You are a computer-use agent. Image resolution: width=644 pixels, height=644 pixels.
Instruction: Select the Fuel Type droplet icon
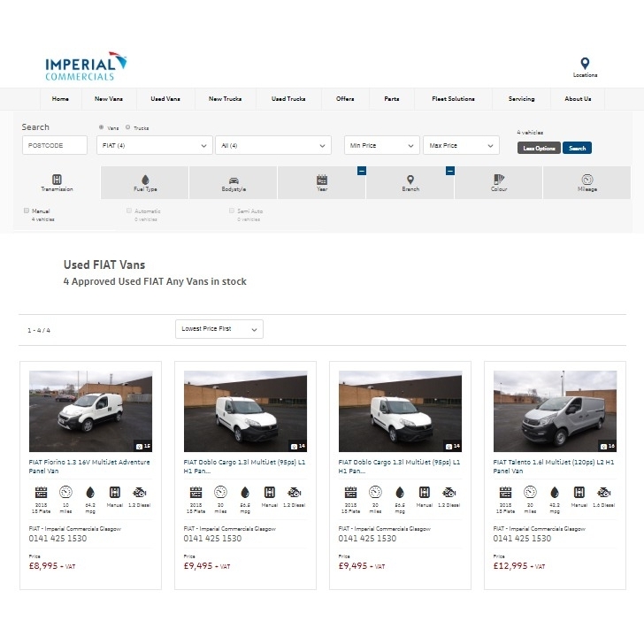(x=145, y=179)
